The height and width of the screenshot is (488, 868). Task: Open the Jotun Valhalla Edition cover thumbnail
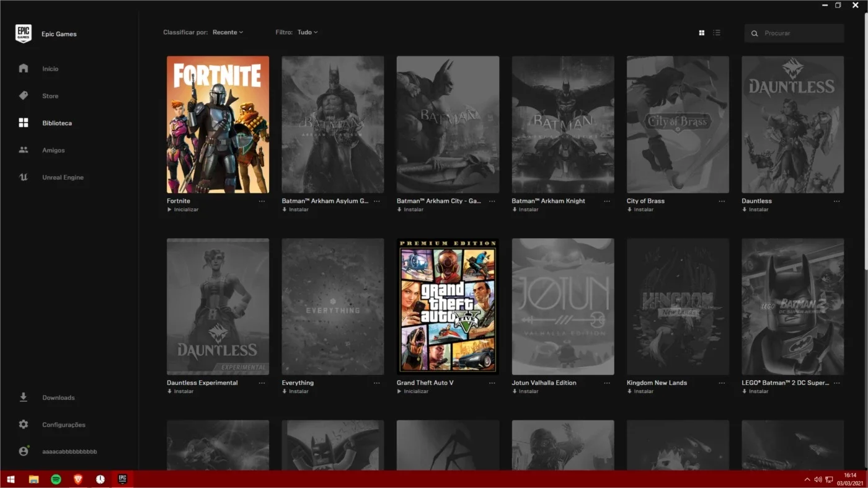[563, 306]
